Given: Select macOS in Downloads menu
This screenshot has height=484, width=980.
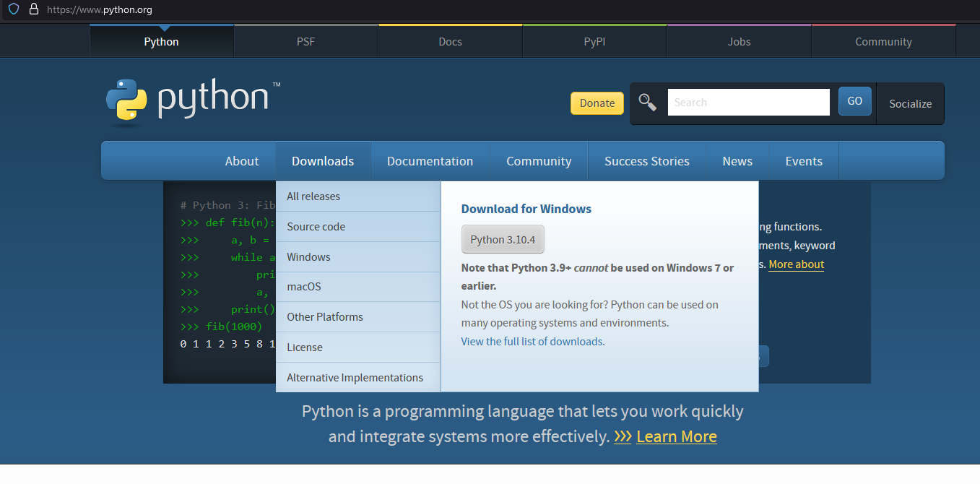Looking at the screenshot, I should [x=358, y=287].
